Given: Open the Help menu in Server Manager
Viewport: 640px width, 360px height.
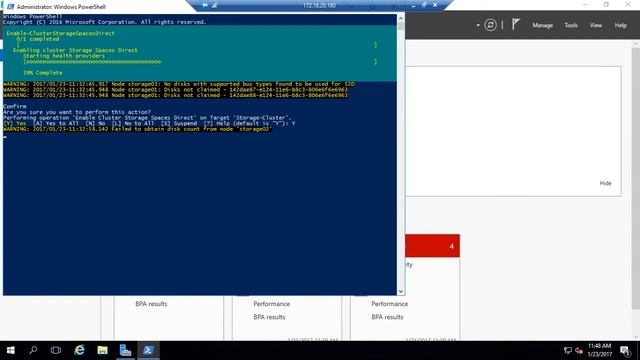Looking at the screenshot, I should click(620, 25).
